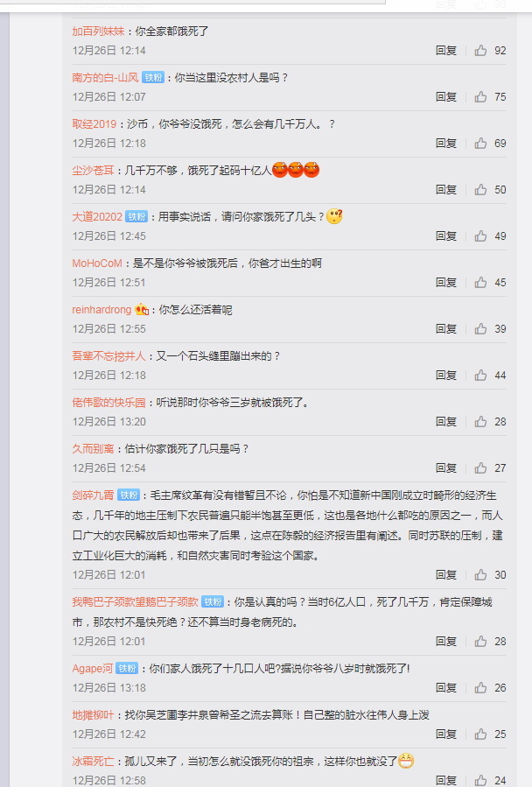This screenshot has width=532, height=787.
Task: Reply to 吾辈不忘挖井人's comment
Action: [446, 375]
